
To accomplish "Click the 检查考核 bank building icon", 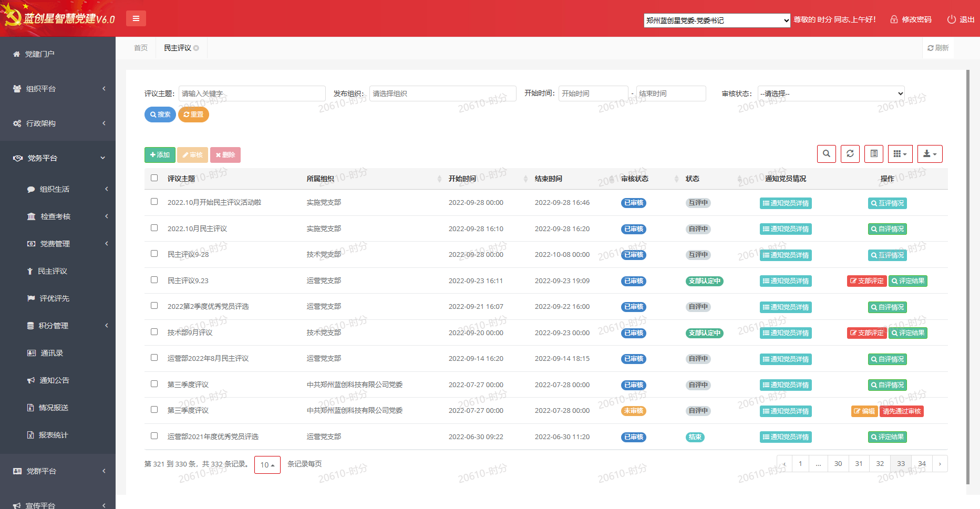I will (x=32, y=216).
